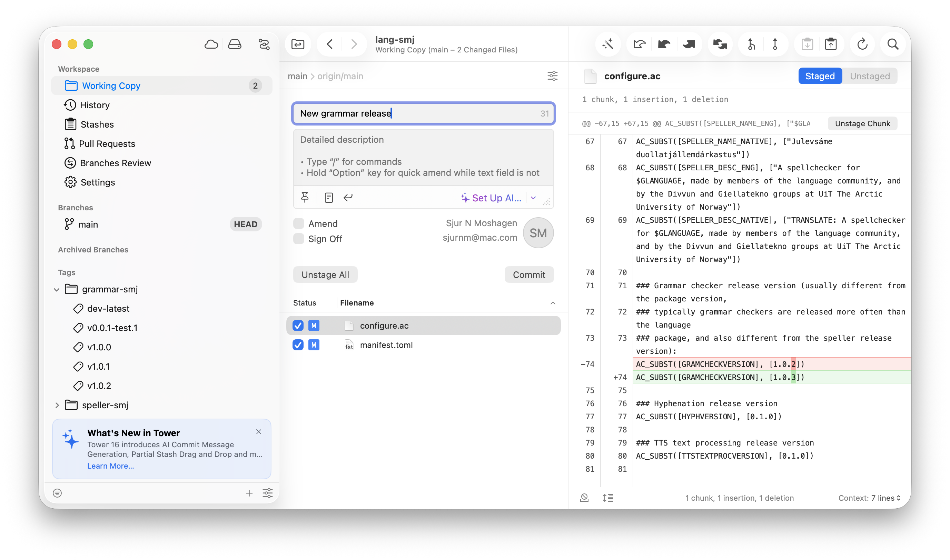Open History in sidebar

[x=161, y=105]
